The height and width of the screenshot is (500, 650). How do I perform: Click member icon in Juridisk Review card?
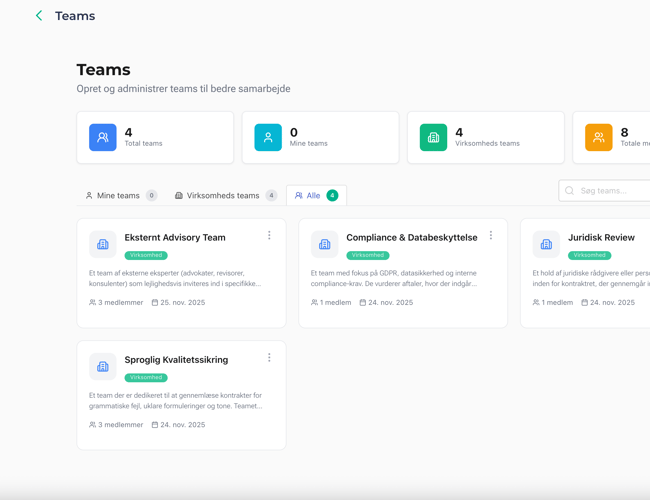click(536, 303)
